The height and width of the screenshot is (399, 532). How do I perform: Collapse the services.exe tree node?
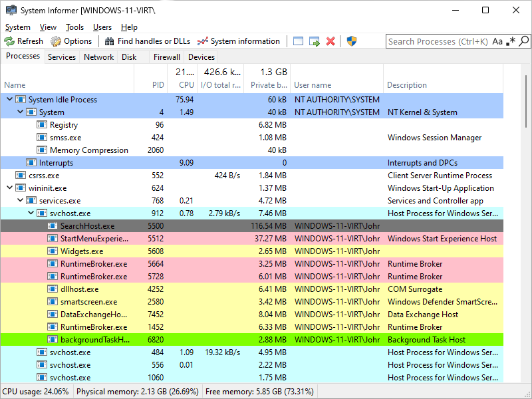(x=20, y=201)
